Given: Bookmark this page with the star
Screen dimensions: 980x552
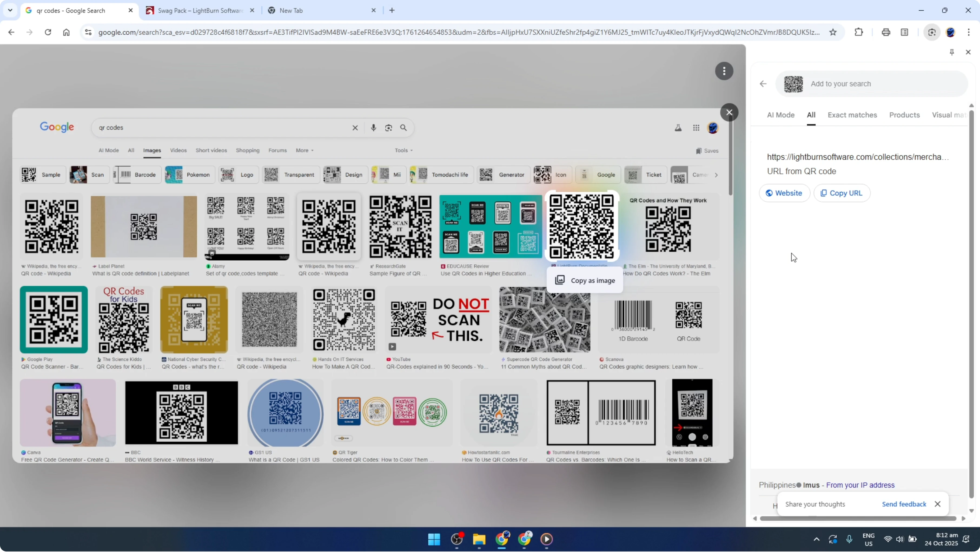Looking at the screenshot, I should pyautogui.click(x=833, y=32).
